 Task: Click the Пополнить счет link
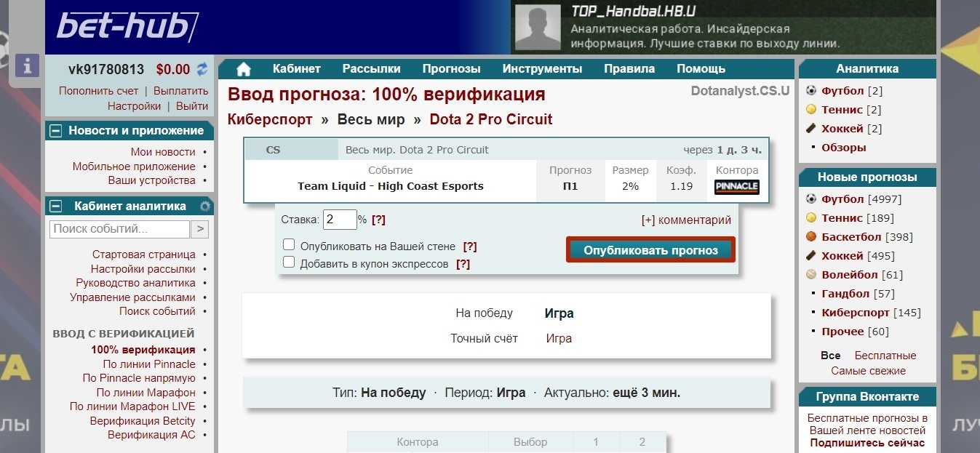98,92
